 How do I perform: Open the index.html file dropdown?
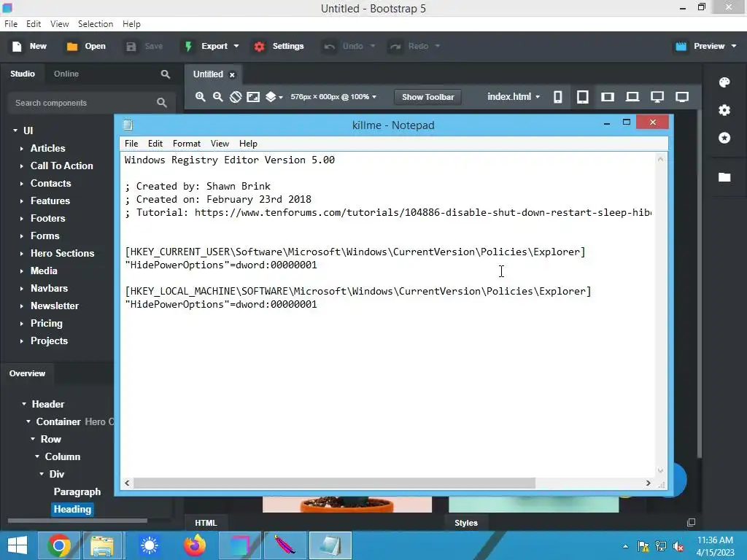pyautogui.click(x=514, y=97)
